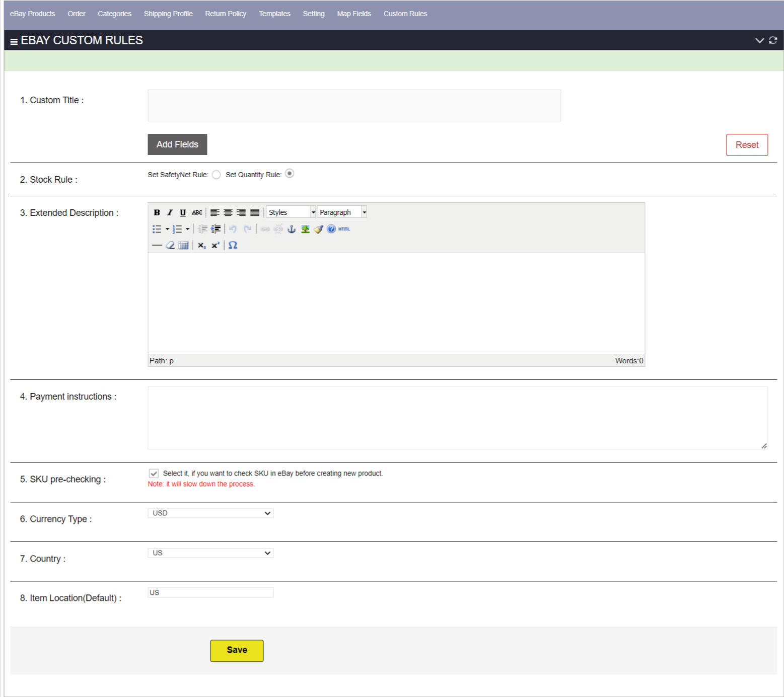Screen dimensions: 784x697
Task: Open Setting menu item
Action: (x=314, y=14)
